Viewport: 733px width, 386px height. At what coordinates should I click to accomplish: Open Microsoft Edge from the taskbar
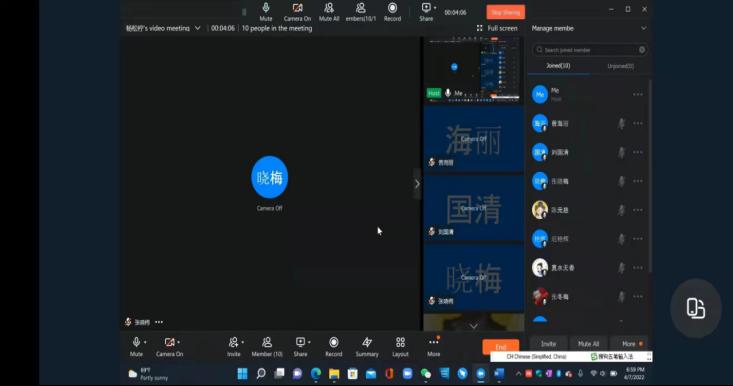point(316,373)
